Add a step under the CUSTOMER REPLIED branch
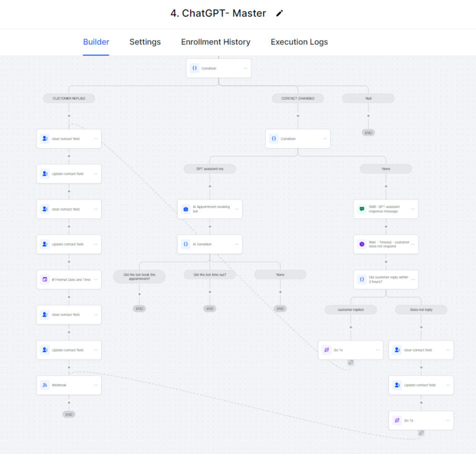 69,116
